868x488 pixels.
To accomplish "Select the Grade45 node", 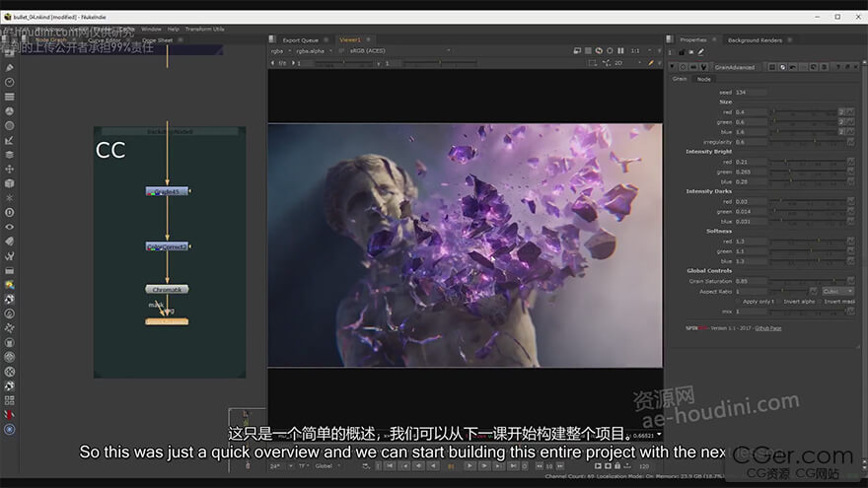I will pos(167,191).
